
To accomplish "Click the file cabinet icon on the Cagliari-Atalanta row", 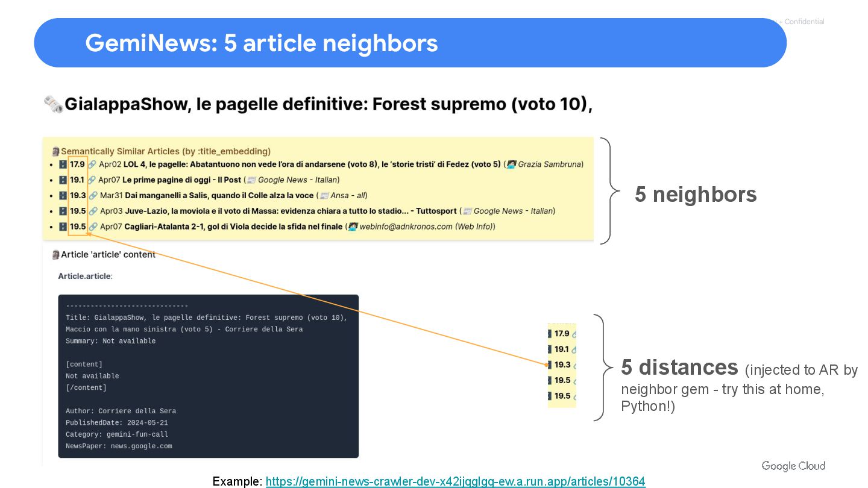I will [x=63, y=227].
